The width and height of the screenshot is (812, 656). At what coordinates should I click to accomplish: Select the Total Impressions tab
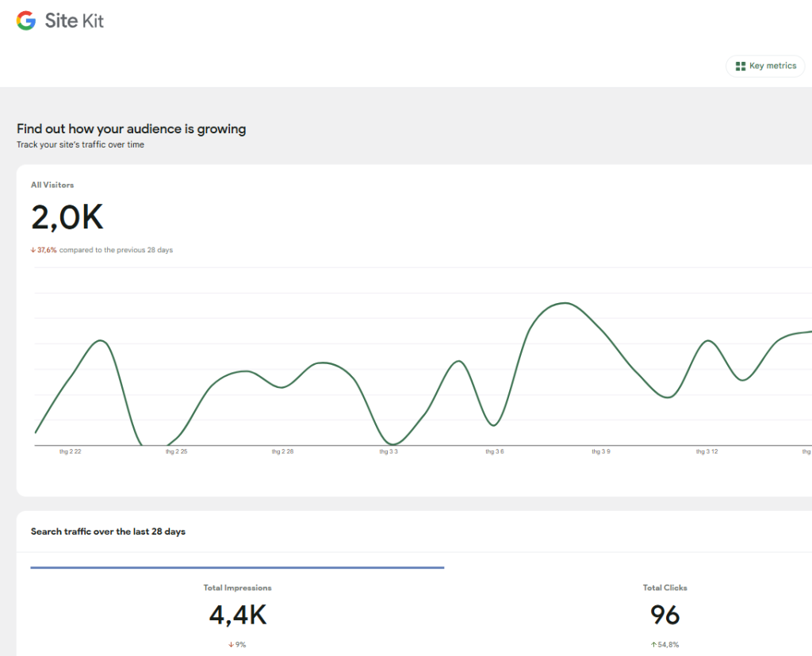point(237,588)
